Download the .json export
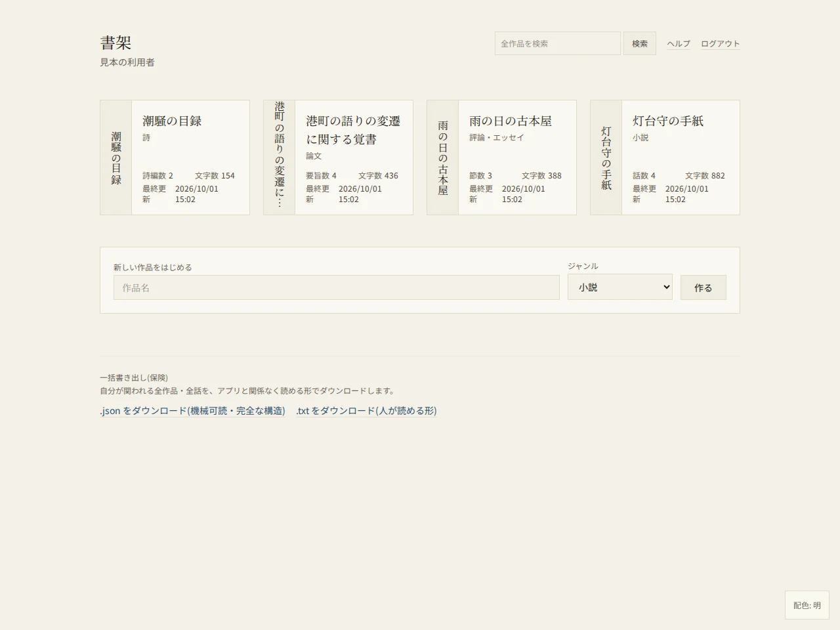 coord(192,411)
